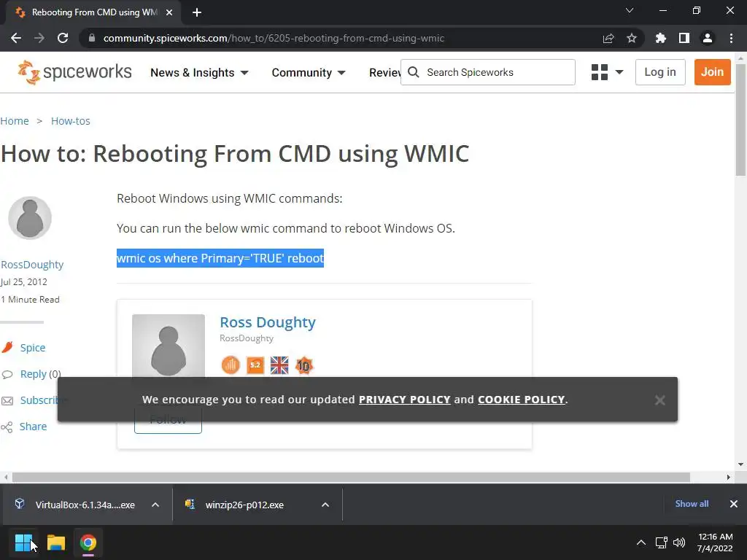Click Show all downloads
Image resolution: width=747 pixels, height=560 pixels.
pyautogui.click(x=692, y=504)
